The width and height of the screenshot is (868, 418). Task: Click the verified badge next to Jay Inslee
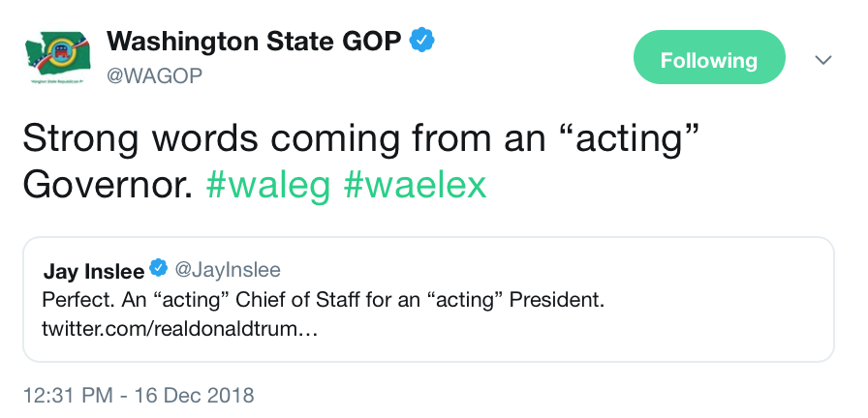[159, 268]
